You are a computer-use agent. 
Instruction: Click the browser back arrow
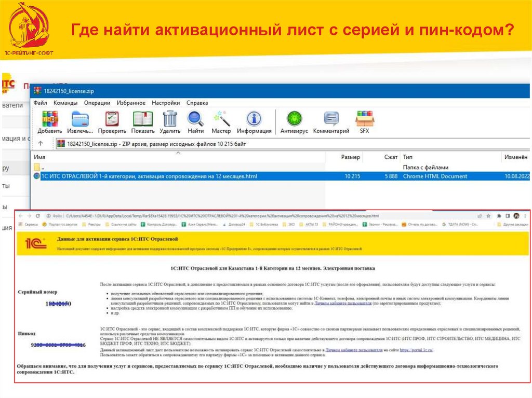(x=21, y=216)
